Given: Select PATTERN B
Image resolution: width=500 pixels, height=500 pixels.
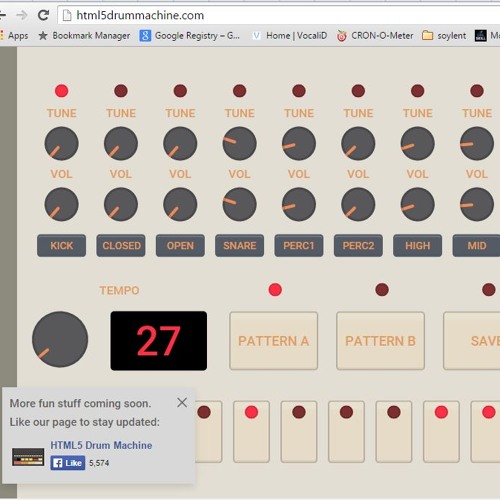Looking at the screenshot, I should (381, 341).
